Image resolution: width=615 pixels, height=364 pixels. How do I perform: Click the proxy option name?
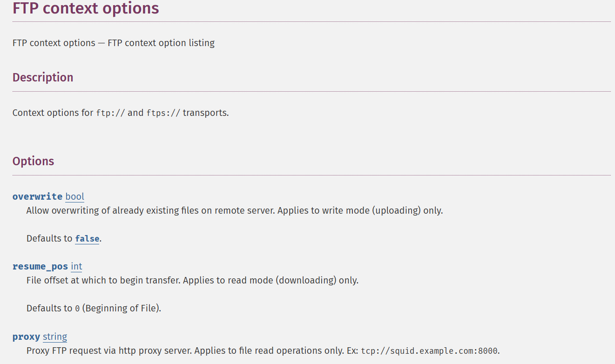[x=26, y=337]
